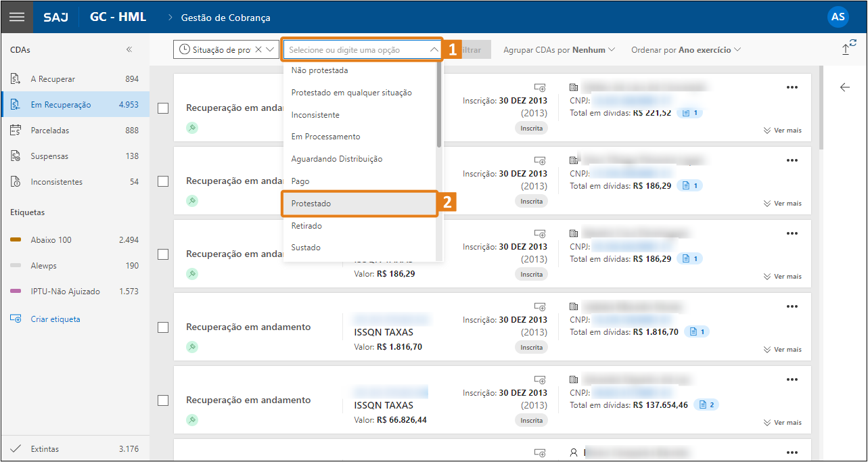868x462 pixels.
Task: Remove the Situação de protesto filter
Action: click(258, 50)
